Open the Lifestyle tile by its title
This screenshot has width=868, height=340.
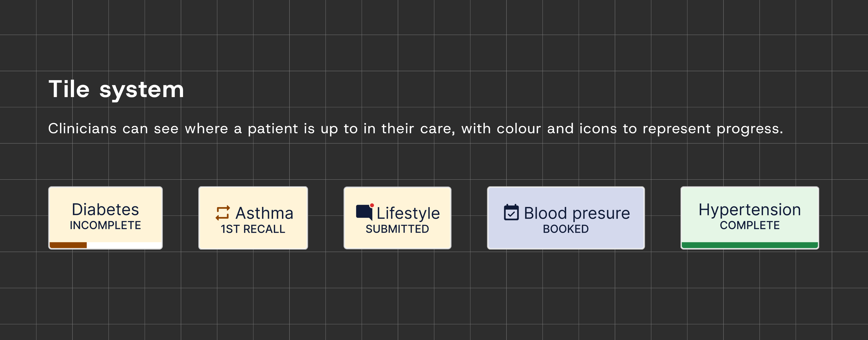[408, 213]
